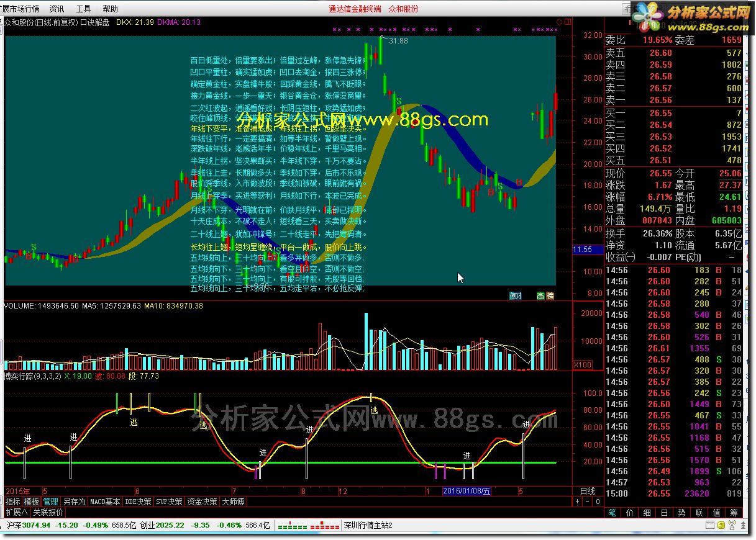Open the 工具 menu
The width and height of the screenshot is (756, 540).
pyautogui.click(x=83, y=9)
